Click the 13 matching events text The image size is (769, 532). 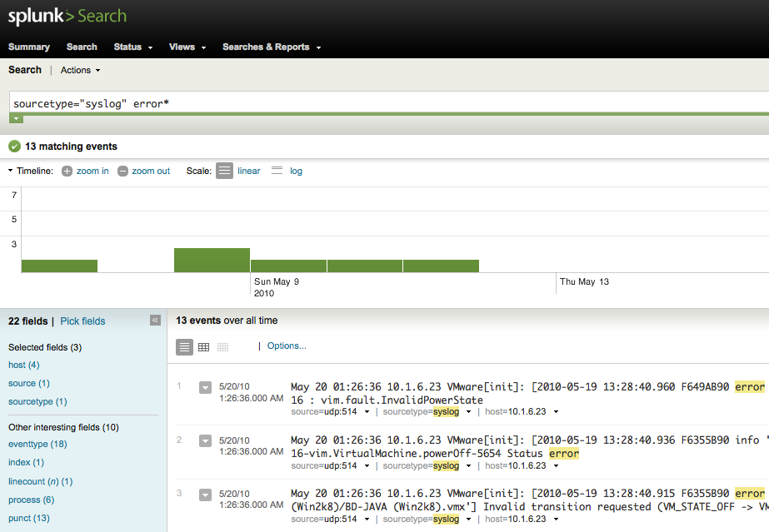71,147
